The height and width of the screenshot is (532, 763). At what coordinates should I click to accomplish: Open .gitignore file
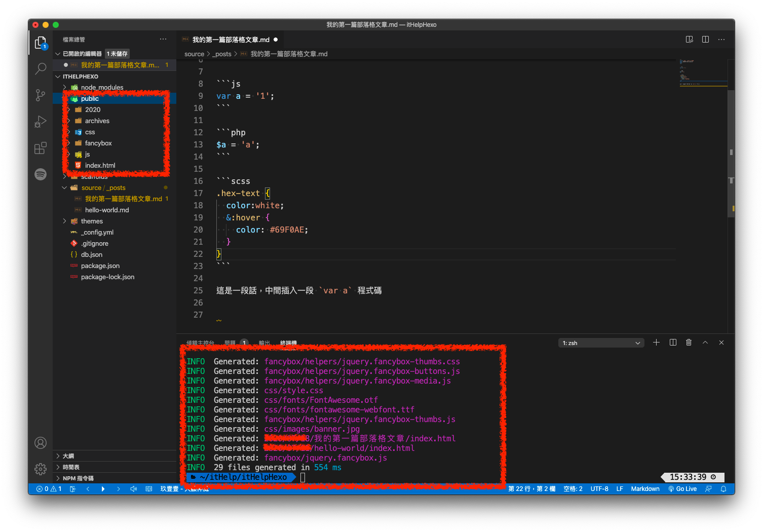point(115,244)
